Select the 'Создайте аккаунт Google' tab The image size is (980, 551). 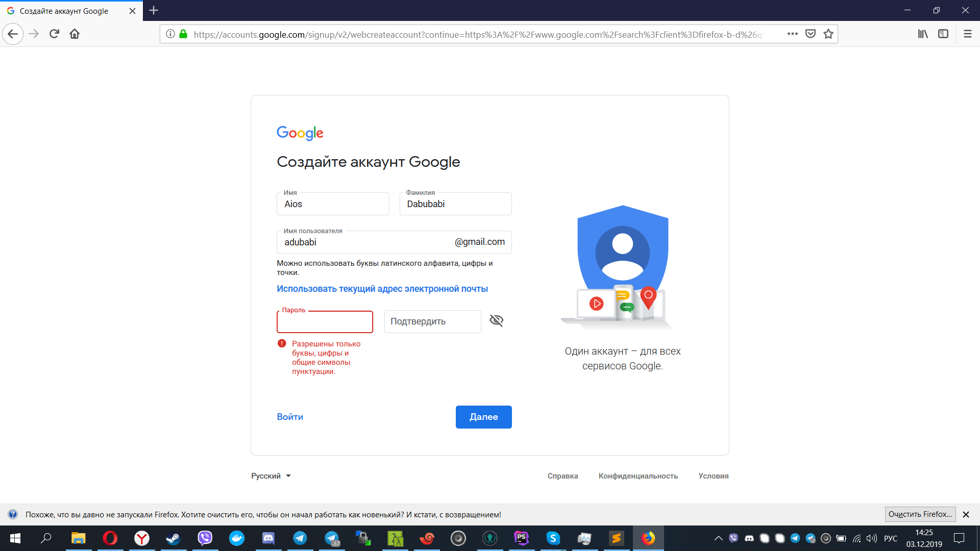tap(71, 11)
